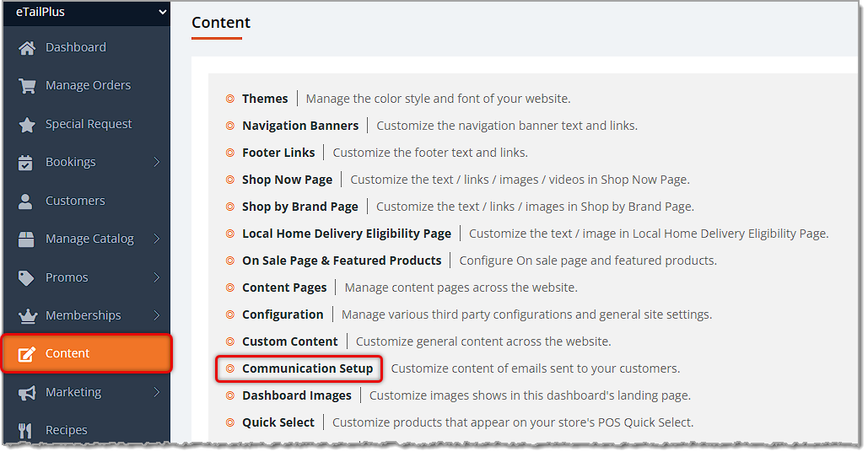This screenshot has height=457, width=868.
Task: Click text 'Manage content pages across the website.'
Action: point(461,288)
